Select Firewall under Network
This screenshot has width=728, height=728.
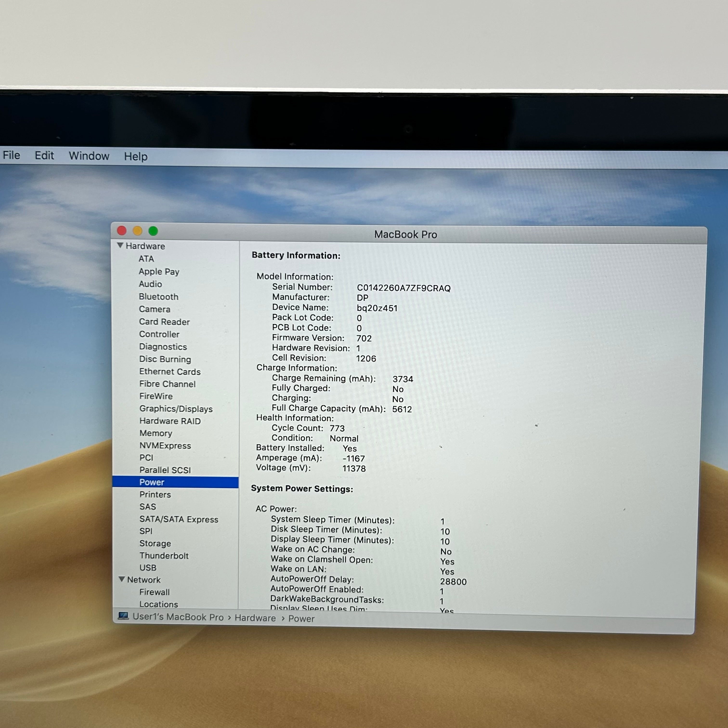[155, 592]
